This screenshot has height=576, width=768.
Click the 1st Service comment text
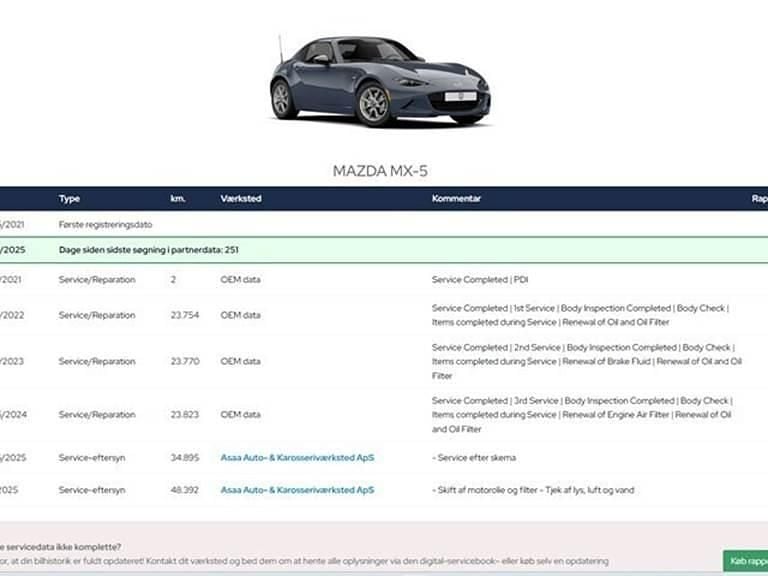[580, 315]
